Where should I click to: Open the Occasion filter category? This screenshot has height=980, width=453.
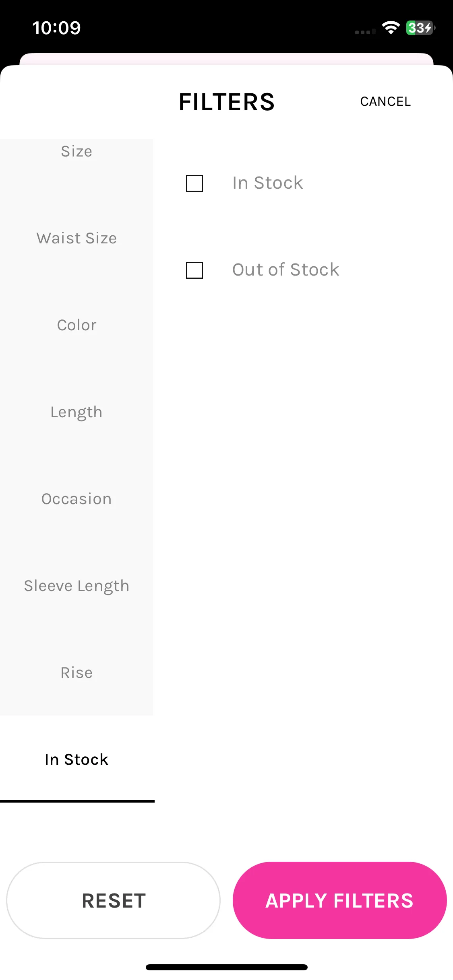tap(77, 499)
